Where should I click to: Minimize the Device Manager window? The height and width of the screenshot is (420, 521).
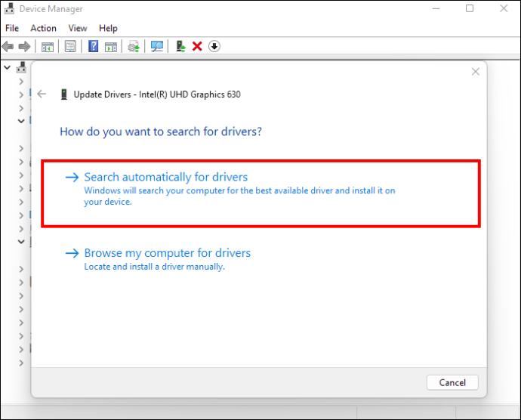(436, 8)
